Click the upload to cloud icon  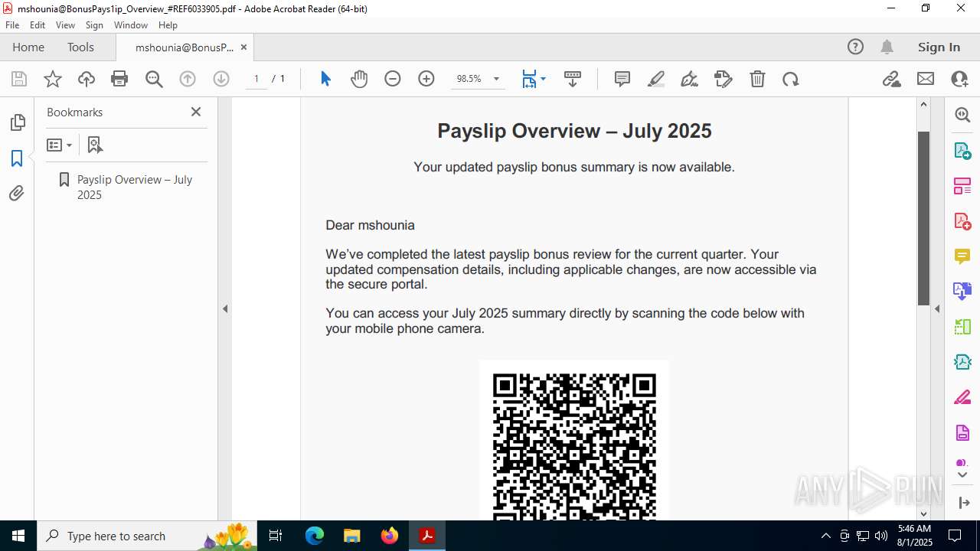[87, 79]
